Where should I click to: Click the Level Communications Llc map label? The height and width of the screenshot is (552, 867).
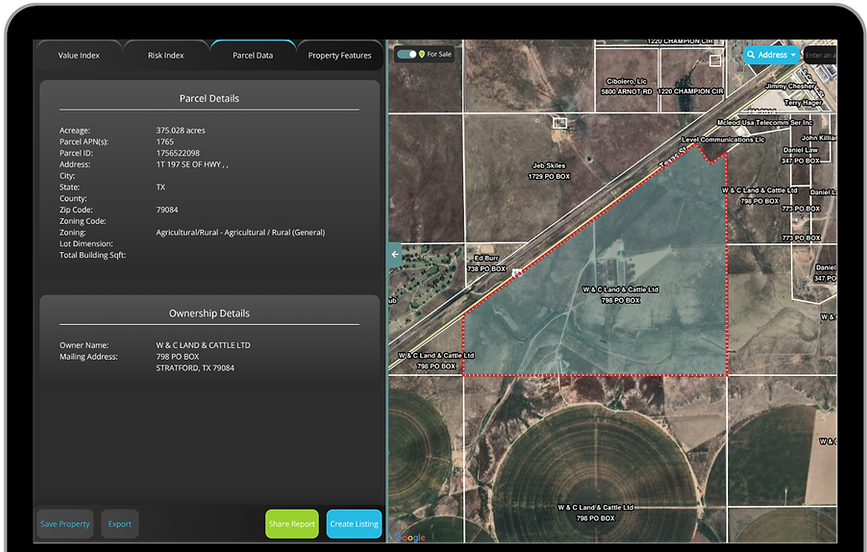(x=723, y=139)
